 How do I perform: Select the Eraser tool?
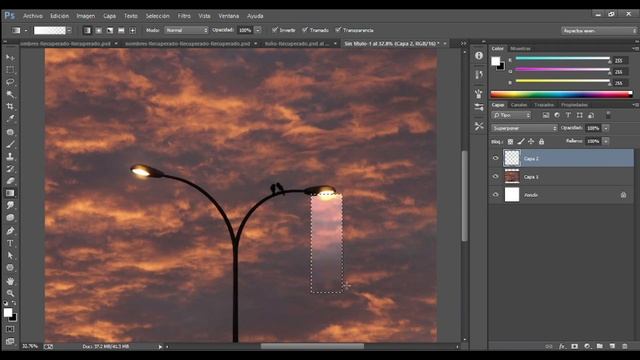pos(10,181)
